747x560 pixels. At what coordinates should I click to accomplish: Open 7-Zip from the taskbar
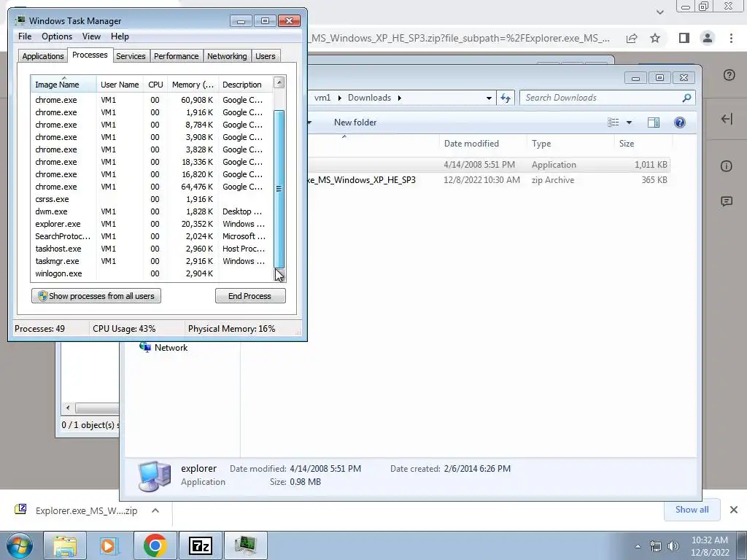pos(200,545)
